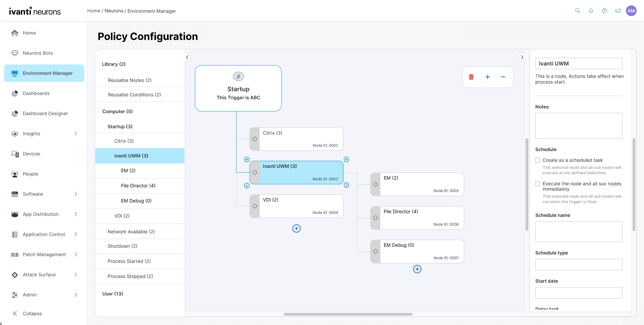Click the Schedule name field
Image resolution: width=644 pixels, height=325 pixels.
[x=579, y=232]
